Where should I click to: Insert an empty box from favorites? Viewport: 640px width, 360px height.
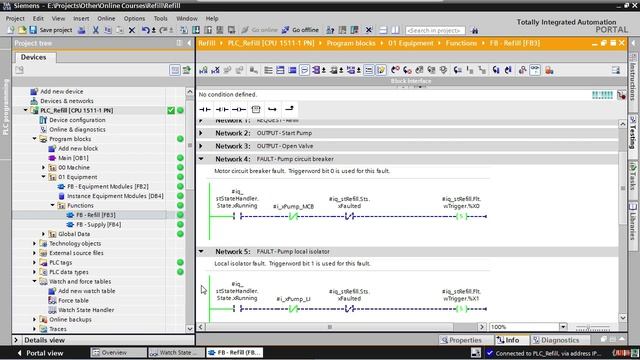256,109
